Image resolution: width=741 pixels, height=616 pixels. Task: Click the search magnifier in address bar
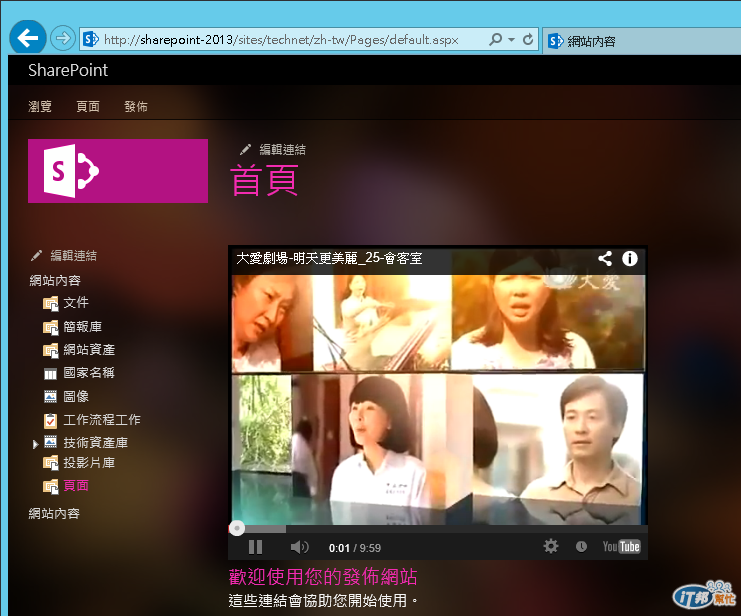496,39
